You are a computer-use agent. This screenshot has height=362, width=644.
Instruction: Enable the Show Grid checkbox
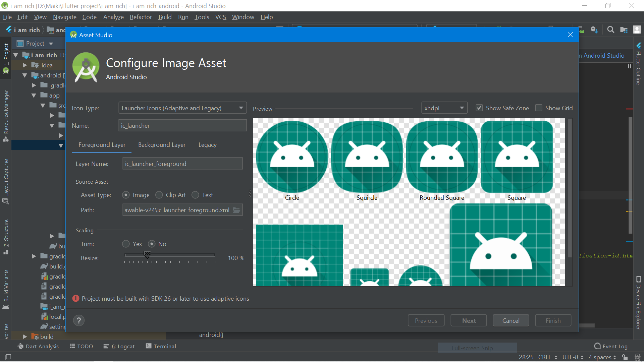click(x=539, y=108)
